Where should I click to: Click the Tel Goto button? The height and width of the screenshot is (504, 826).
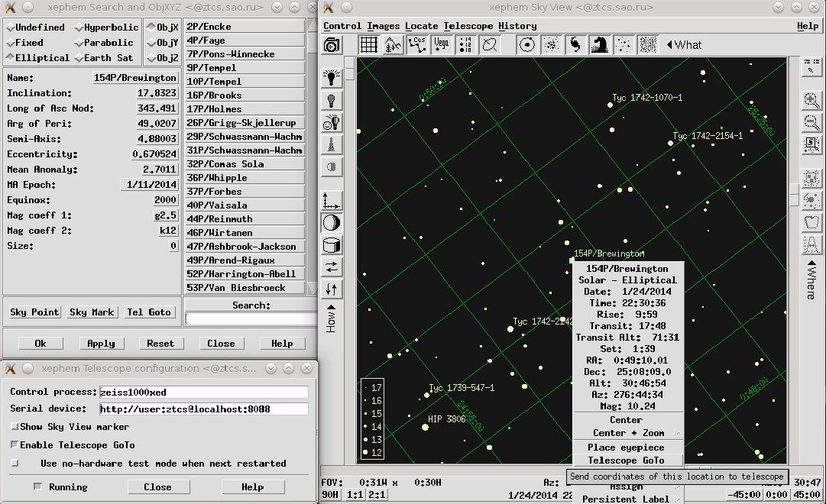point(149,312)
